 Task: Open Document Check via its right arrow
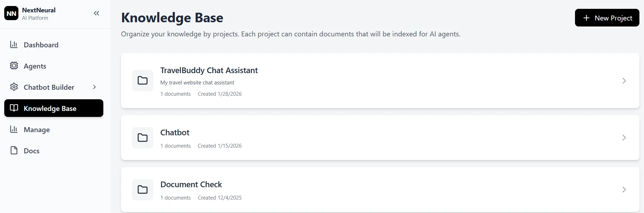click(x=624, y=190)
